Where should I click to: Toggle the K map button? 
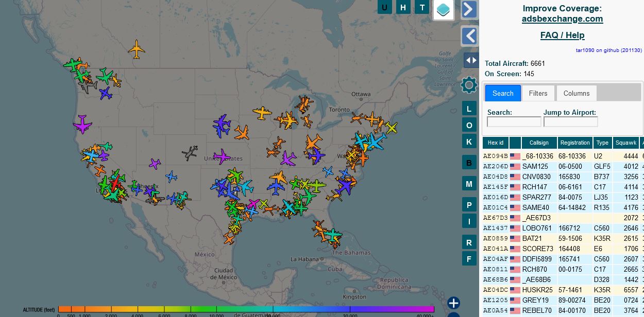(469, 142)
